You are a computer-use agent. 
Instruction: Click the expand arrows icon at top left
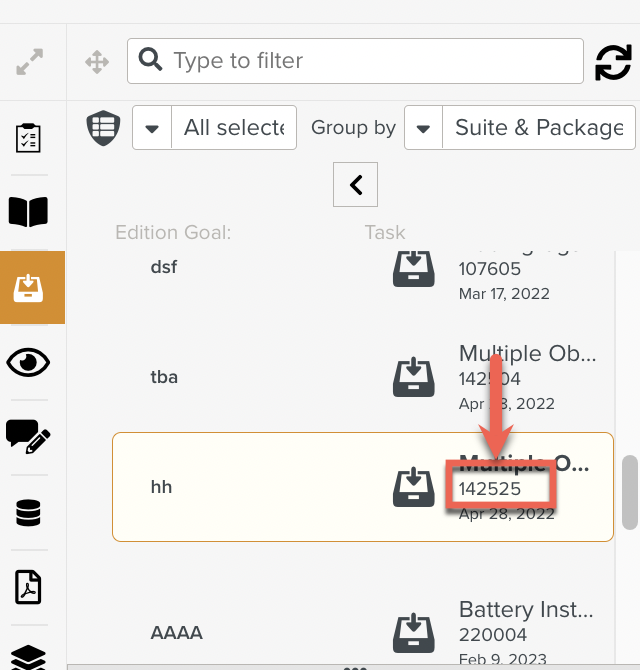(29, 63)
